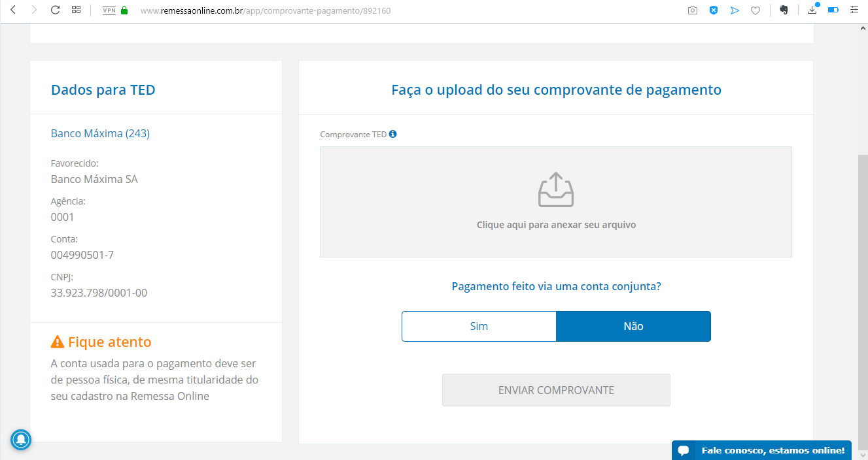This screenshot has width=868, height=460.
Task: Click the agência value 0001
Action: point(63,217)
